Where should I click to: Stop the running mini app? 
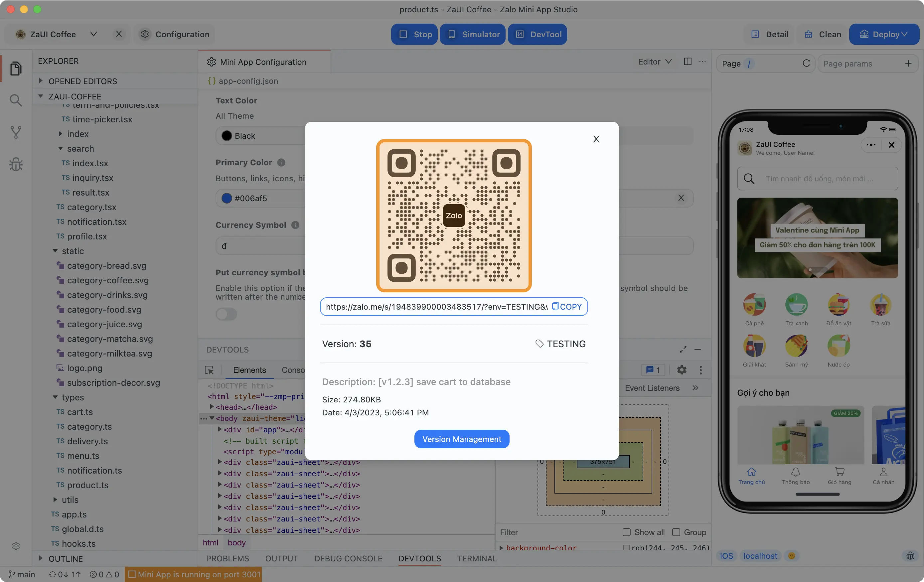[414, 34]
